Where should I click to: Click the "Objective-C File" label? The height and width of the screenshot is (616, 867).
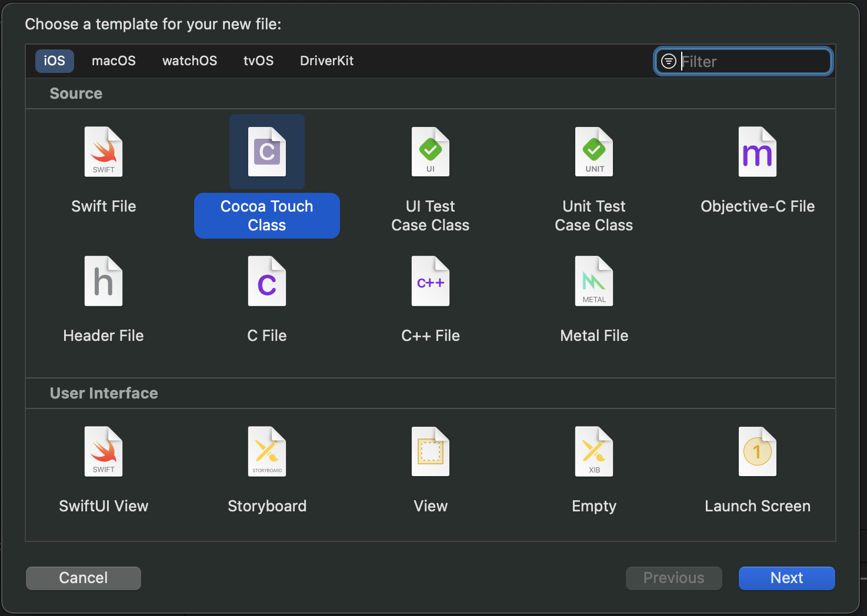click(758, 206)
